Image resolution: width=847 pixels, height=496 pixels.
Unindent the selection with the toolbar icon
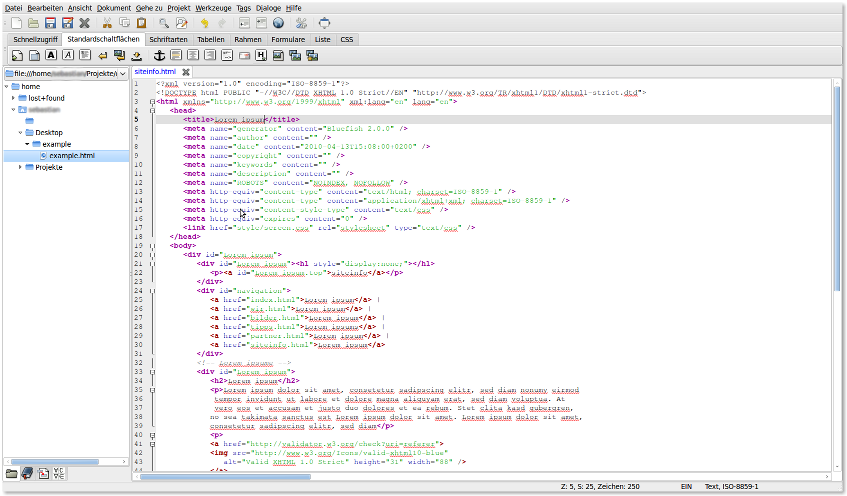click(x=244, y=23)
